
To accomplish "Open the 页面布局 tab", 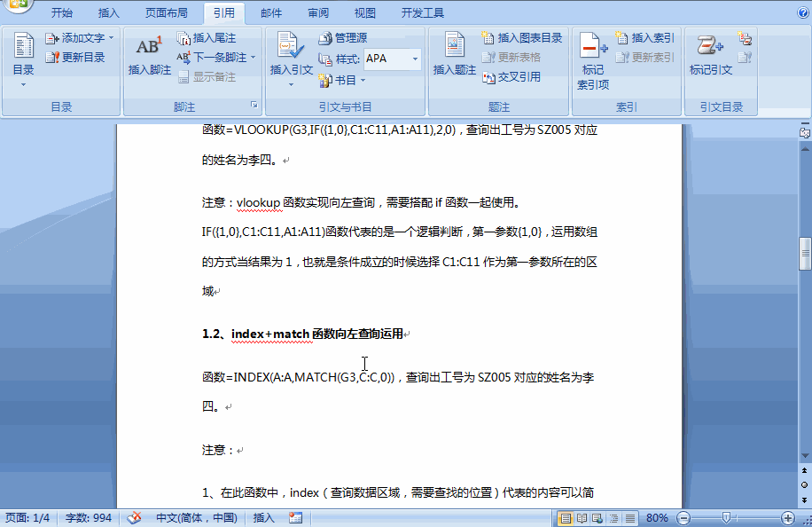I will point(167,13).
